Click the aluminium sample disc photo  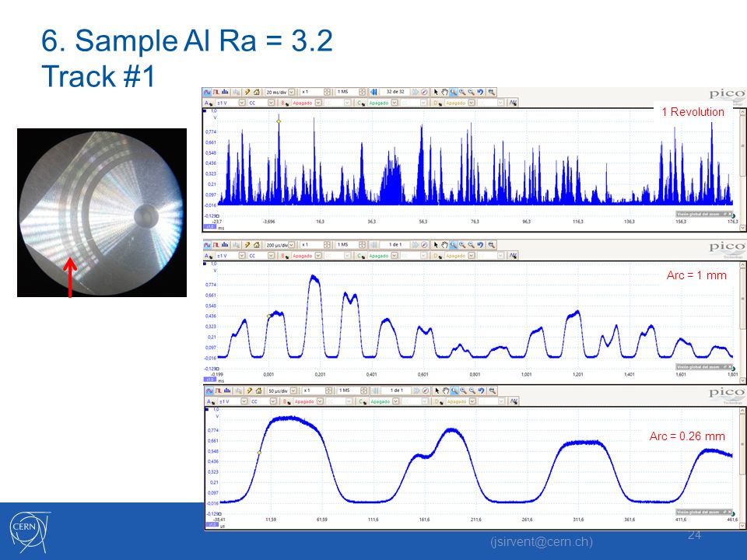[x=101, y=212]
